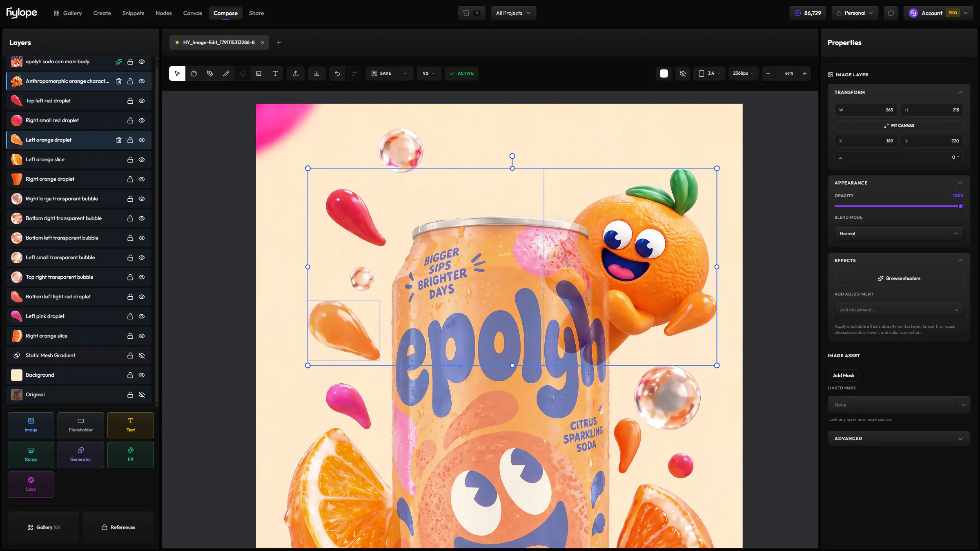
Task: Select the image frame tool
Action: [259, 73]
